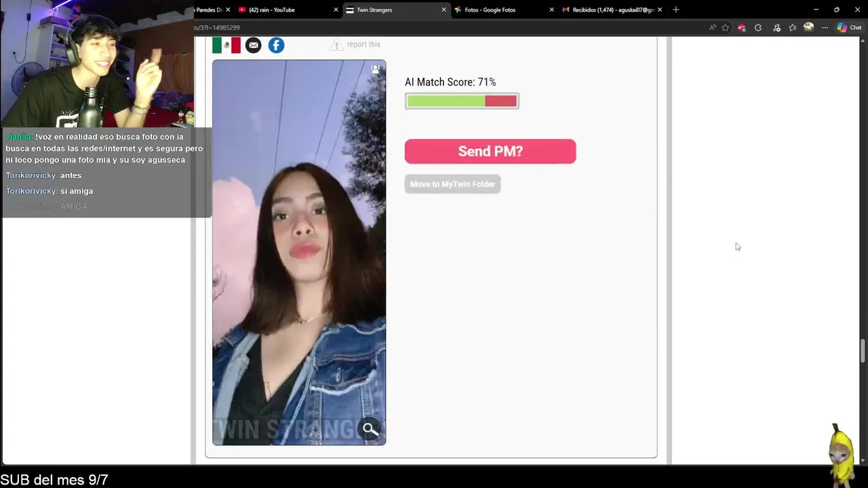
Task: Close the Google Fotos tab
Action: (551, 9)
